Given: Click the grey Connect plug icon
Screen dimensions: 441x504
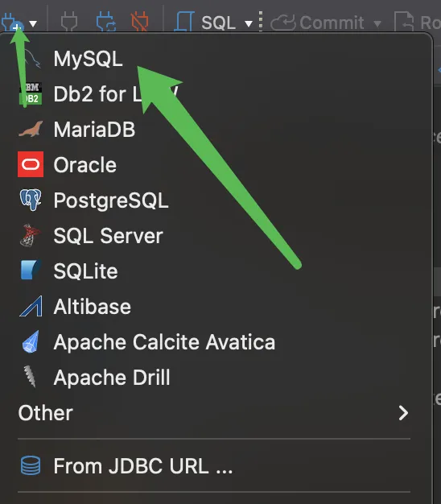Looking at the screenshot, I should [x=69, y=22].
